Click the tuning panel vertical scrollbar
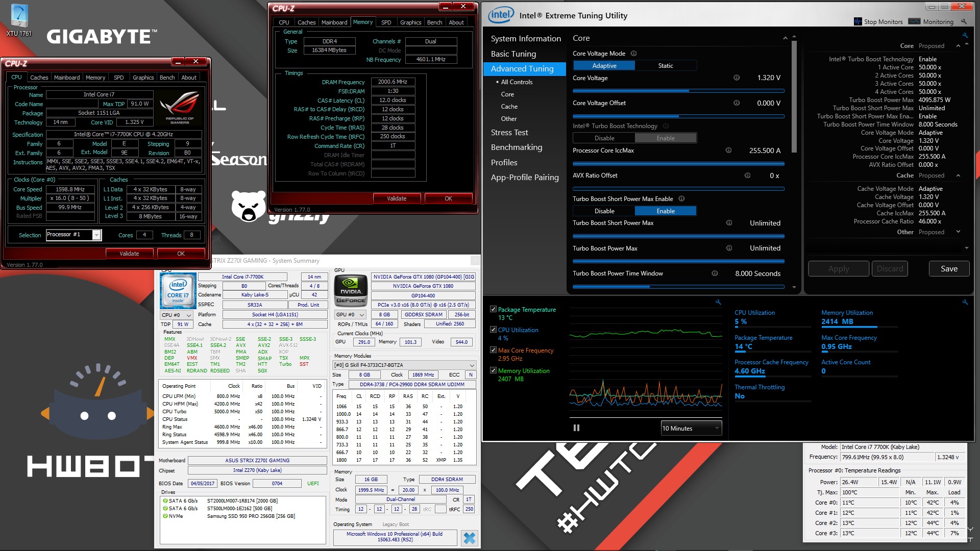 pos(794,96)
